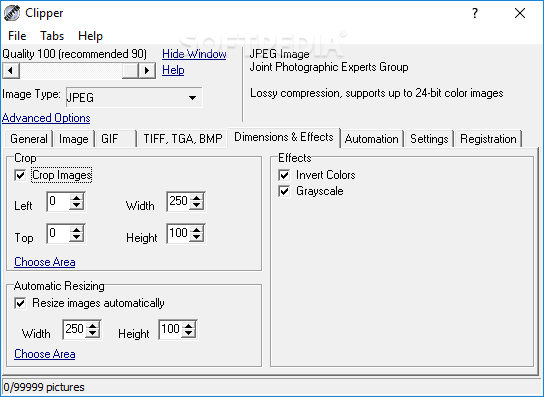Screen dimensions: 544x397
Task: Switch to the Automation tab
Action: [372, 139]
